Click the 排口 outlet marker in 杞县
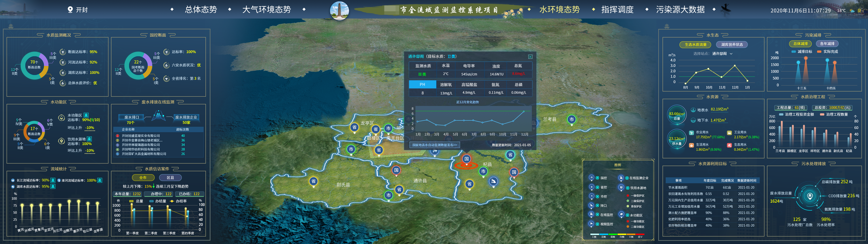 (493, 181)
